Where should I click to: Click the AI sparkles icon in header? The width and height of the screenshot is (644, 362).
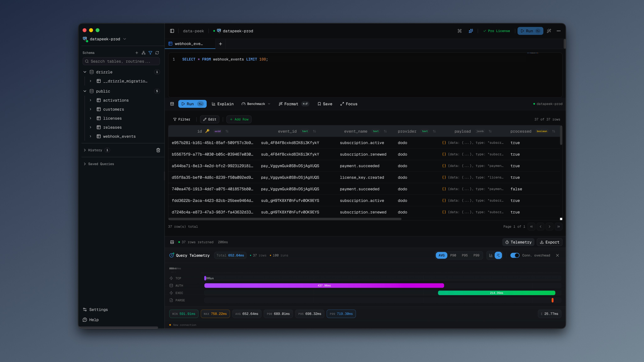click(471, 31)
